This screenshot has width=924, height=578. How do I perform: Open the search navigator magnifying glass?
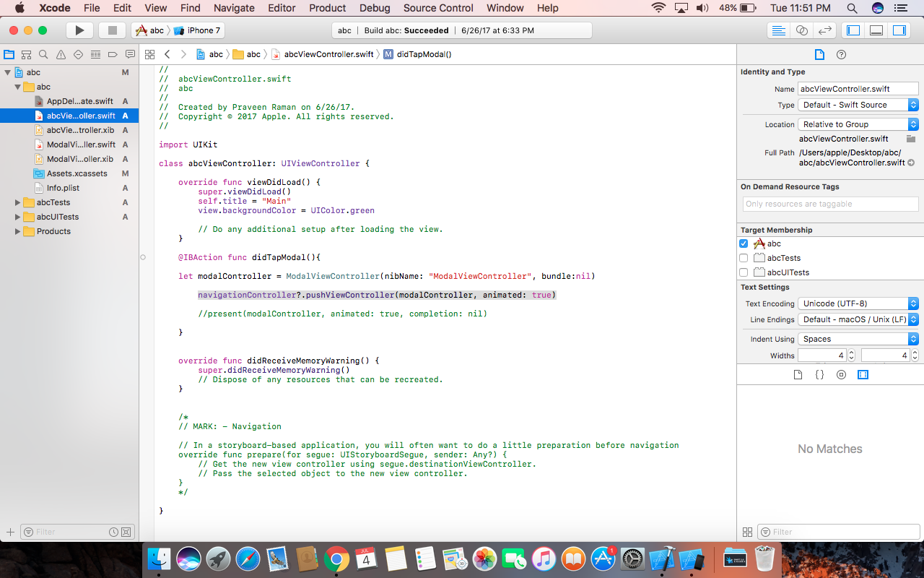[43, 53]
